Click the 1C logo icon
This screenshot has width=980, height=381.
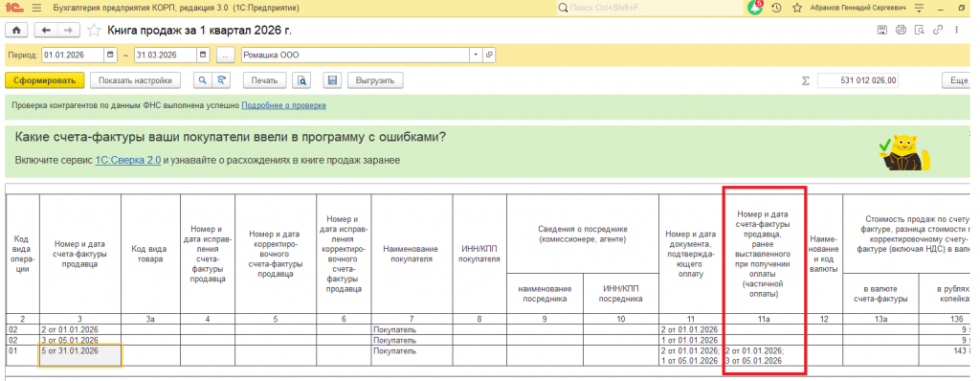[13, 8]
